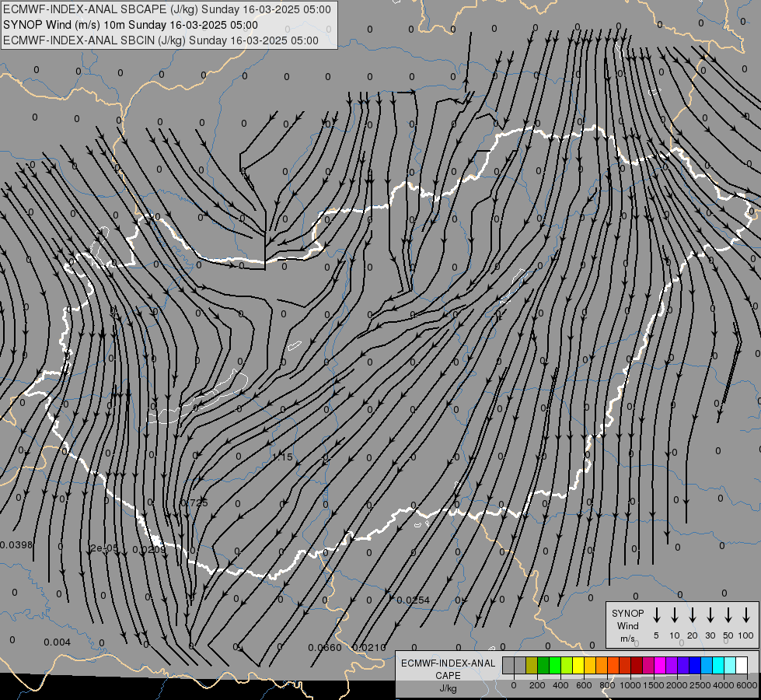Click the 100 m/s wind arrow in legend
The width and height of the screenshot is (761, 700).
[746, 615]
